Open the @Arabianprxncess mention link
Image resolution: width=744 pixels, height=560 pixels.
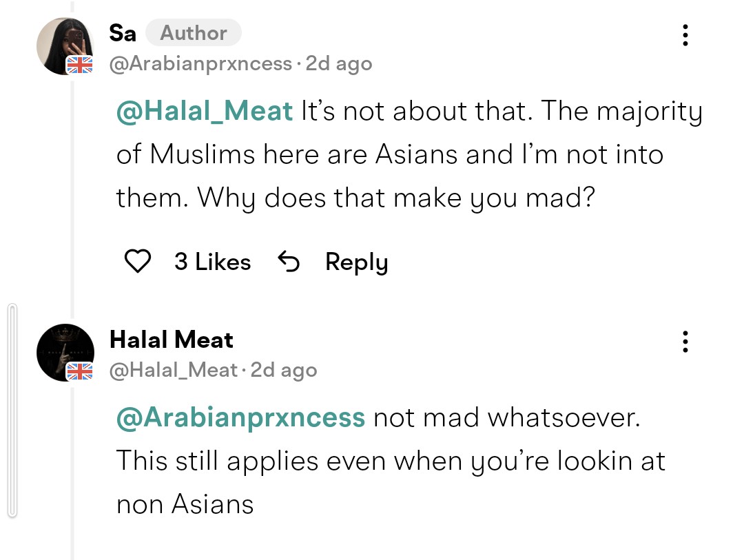tap(240, 417)
